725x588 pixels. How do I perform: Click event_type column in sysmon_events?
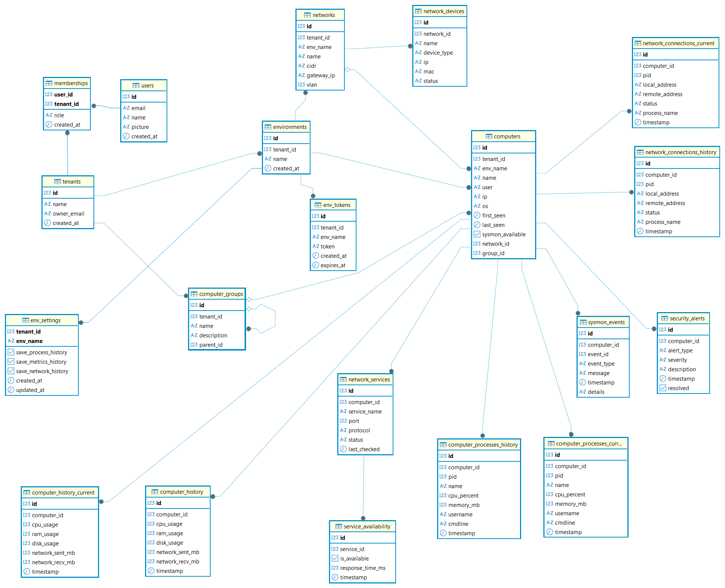[x=601, y=364]
